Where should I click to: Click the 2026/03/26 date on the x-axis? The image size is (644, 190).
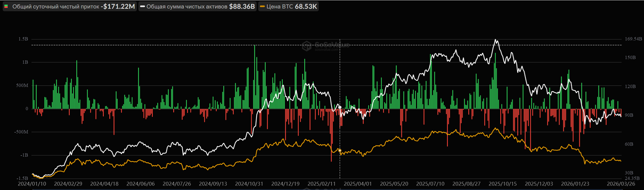coord(620,184)
